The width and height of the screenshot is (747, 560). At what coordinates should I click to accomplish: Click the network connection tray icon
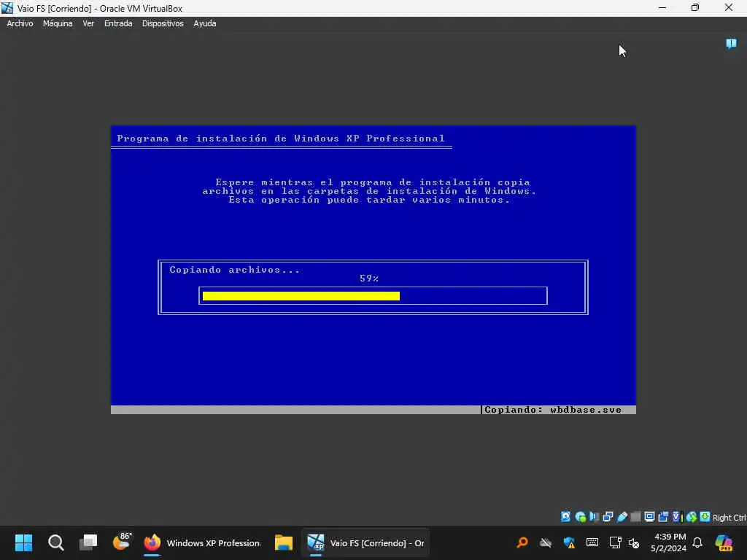pos(615,542)
